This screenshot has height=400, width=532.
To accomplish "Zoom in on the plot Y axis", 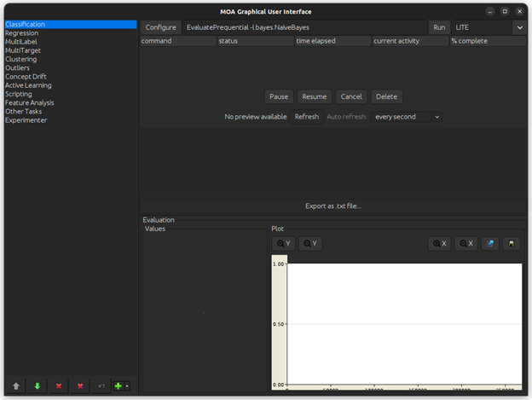I will click(x=284, y=244).
